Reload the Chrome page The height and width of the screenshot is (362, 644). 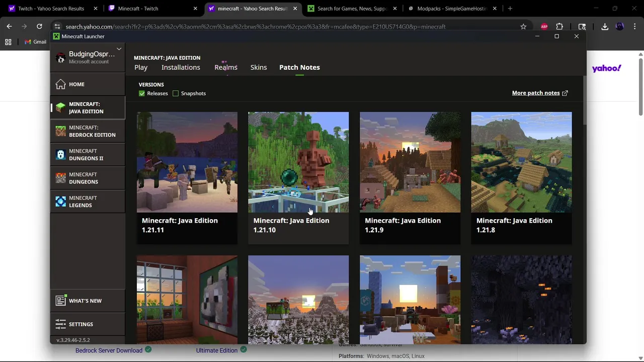[x=39, y=27]
